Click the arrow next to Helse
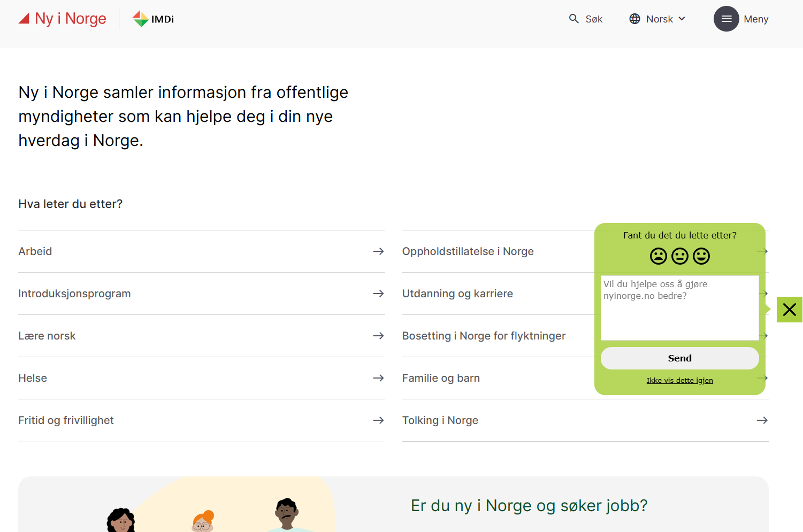Screen dimensions: 803x532 tap(378, 378)
